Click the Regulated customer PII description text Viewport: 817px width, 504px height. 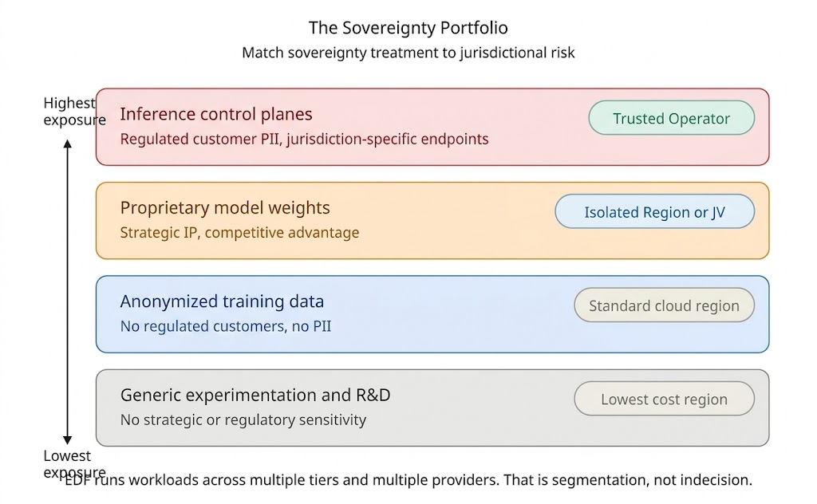(304, 139)
